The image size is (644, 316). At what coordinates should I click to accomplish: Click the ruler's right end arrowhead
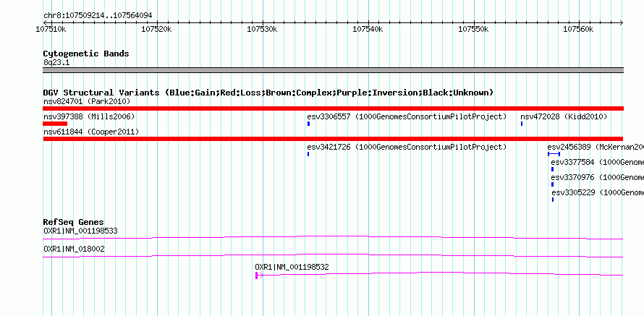click(x=622, y=23)
